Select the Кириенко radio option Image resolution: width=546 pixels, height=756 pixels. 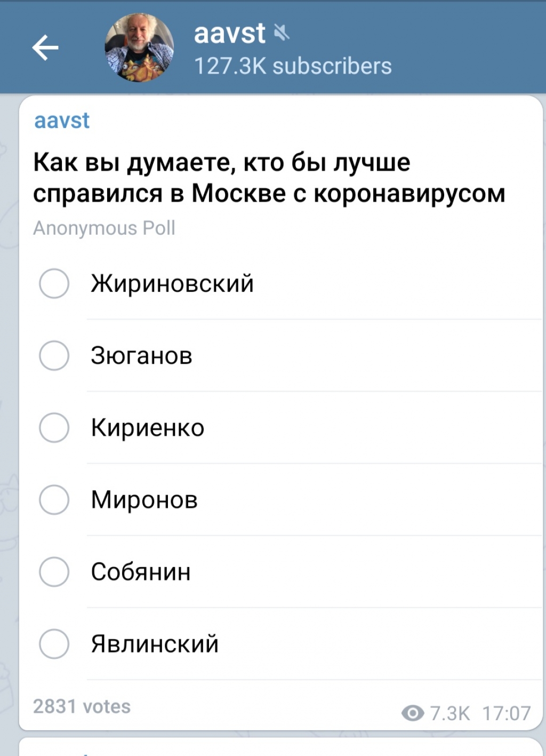(x=54, y=427)
